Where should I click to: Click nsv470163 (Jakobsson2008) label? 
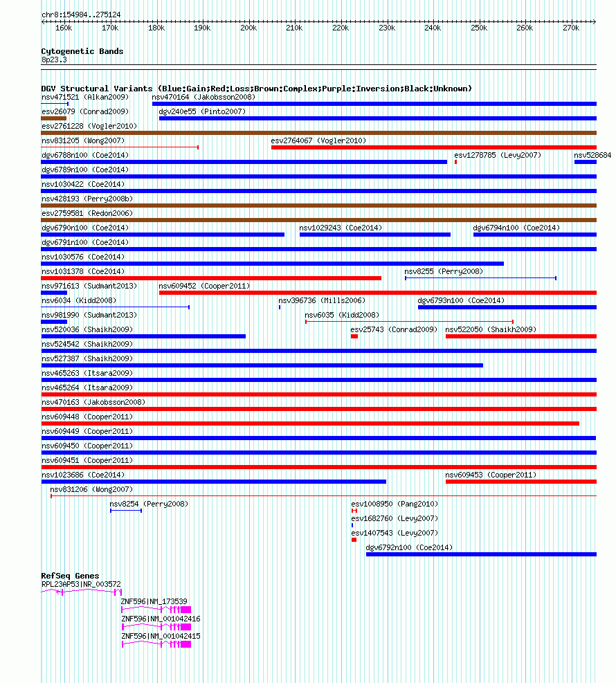93,402
